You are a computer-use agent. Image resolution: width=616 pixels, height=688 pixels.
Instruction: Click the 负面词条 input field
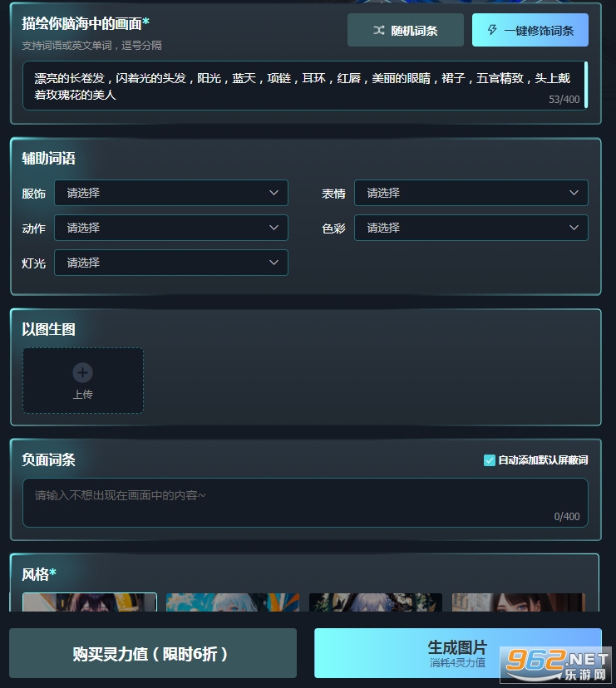[305, 503]
